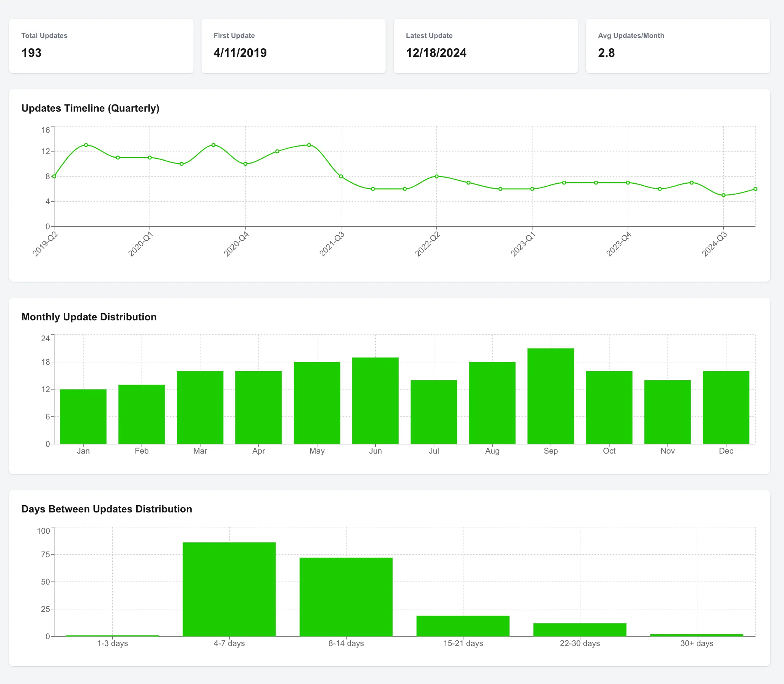Select the June bar in Monthly Update Distribution
Viewport: 784px width, 684px height.
point(375,401)
